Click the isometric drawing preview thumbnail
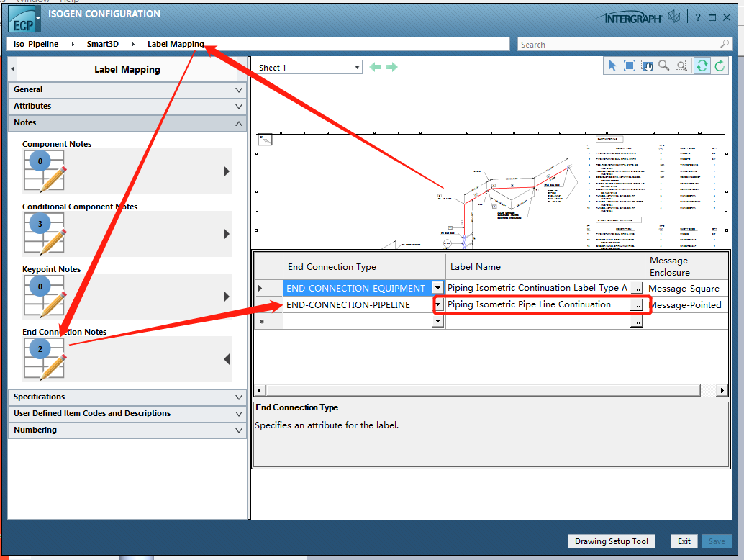744x560 pixels. 491,191
